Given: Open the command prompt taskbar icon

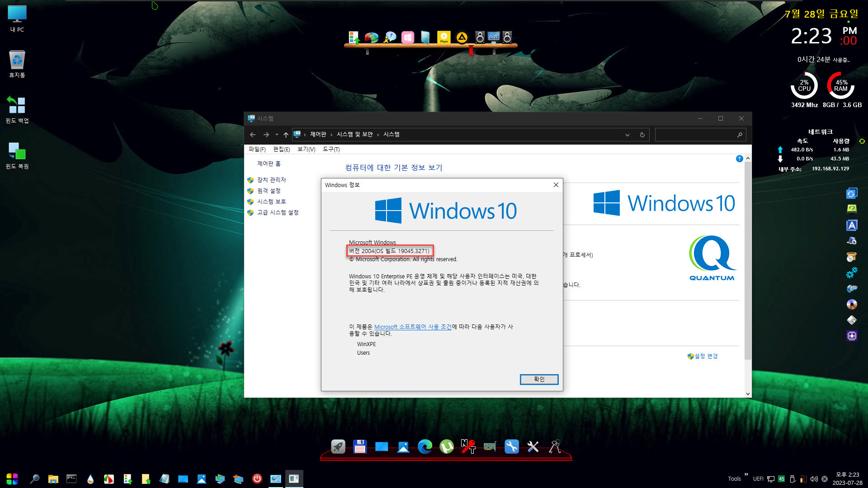Looking at the screenshot, I should 71,479.
